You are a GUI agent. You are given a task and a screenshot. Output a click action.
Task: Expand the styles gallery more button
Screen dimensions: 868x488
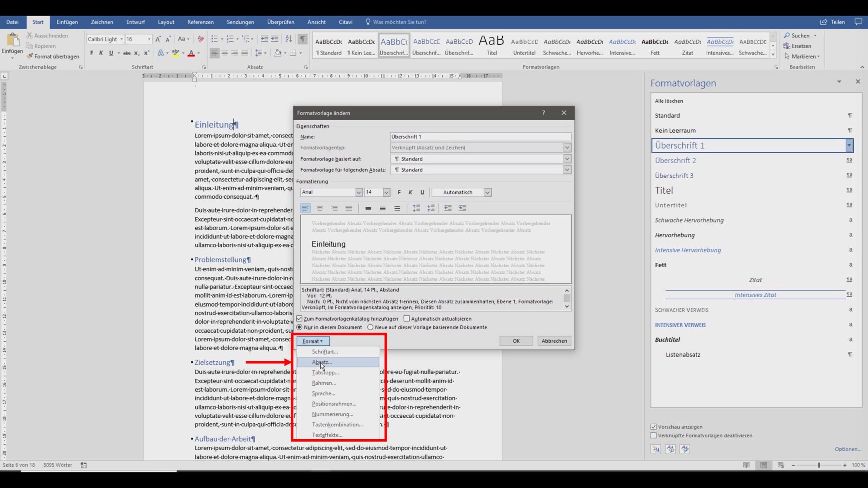pos(773,54)
